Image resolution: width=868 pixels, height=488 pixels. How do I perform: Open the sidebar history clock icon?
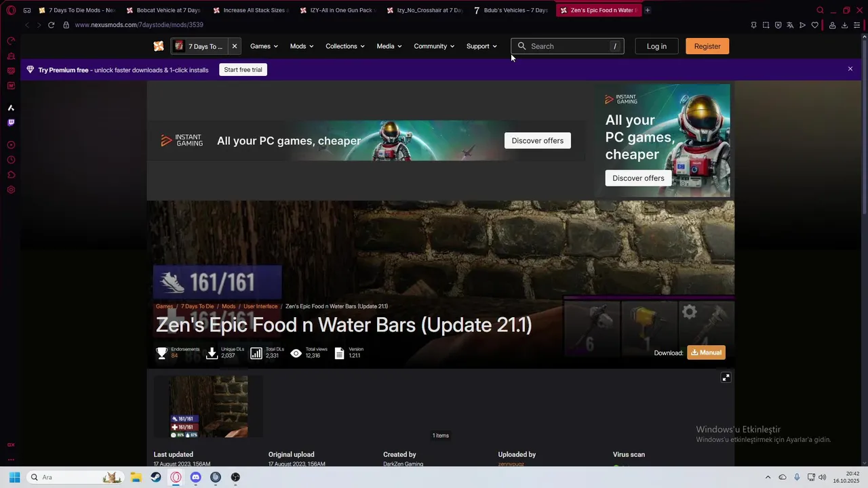pyautogui.click(x=11, y=160)
